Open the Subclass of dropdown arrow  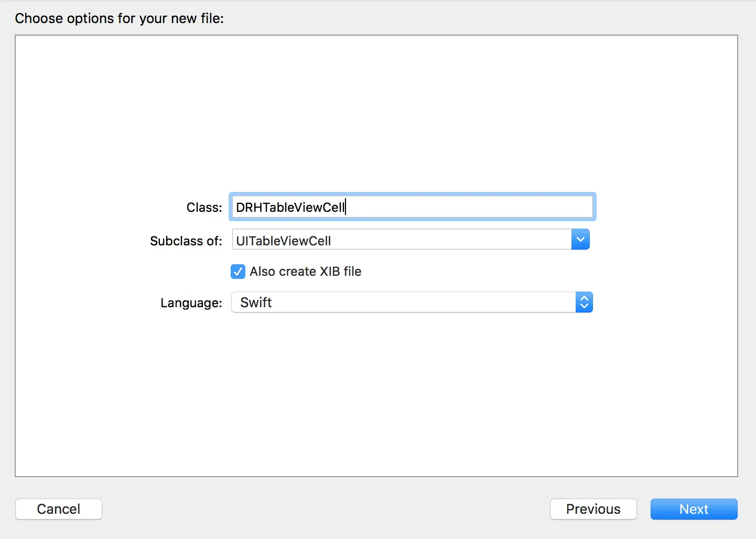(x=580, y=240)
